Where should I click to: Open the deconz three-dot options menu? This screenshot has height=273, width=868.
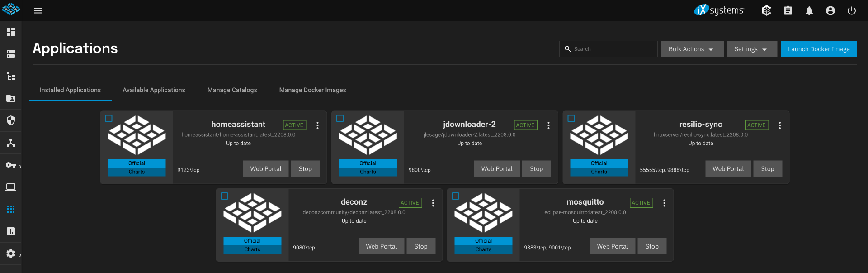tap(433, 203)
